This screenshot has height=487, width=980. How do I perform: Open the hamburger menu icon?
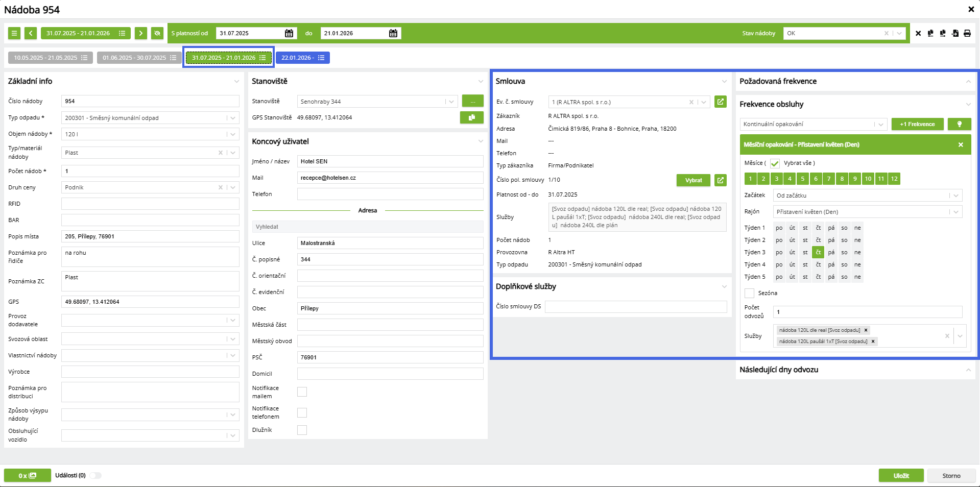(14, 33)
